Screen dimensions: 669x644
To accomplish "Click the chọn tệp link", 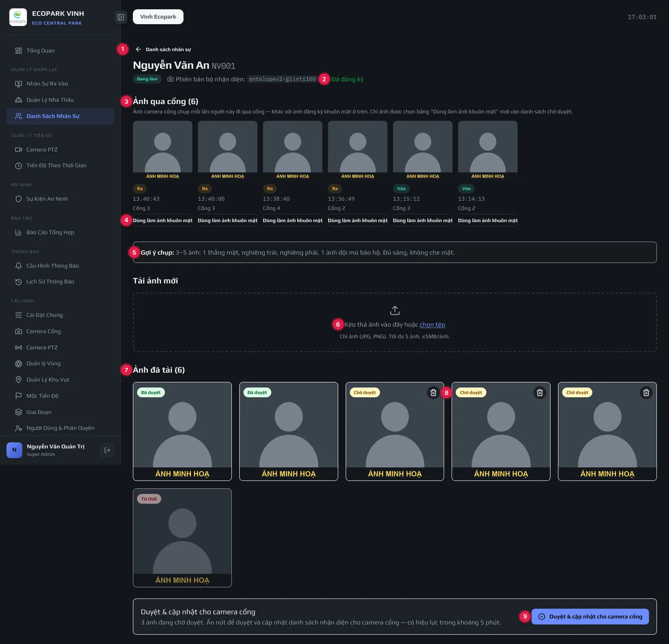I will pyautogui.click(x=432, y=325).
